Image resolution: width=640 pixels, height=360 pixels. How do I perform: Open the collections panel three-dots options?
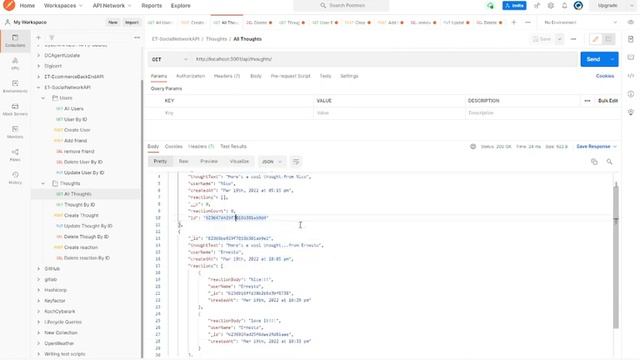click(x=137, y=38)
